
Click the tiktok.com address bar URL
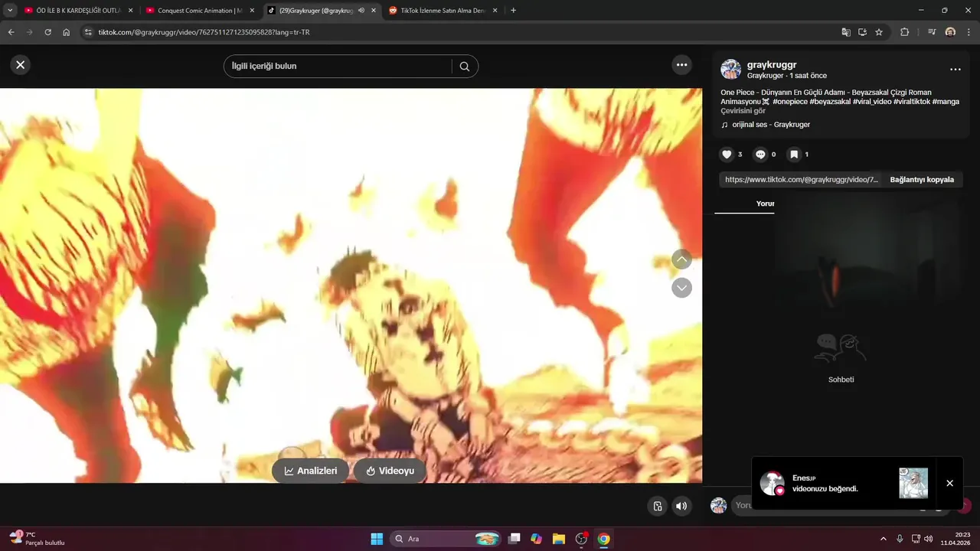coord(204,33)
